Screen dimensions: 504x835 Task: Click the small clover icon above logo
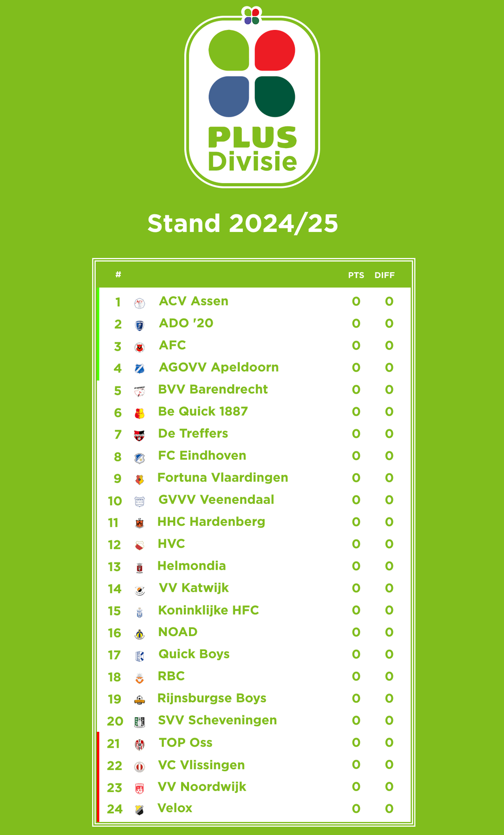(252, 15)
